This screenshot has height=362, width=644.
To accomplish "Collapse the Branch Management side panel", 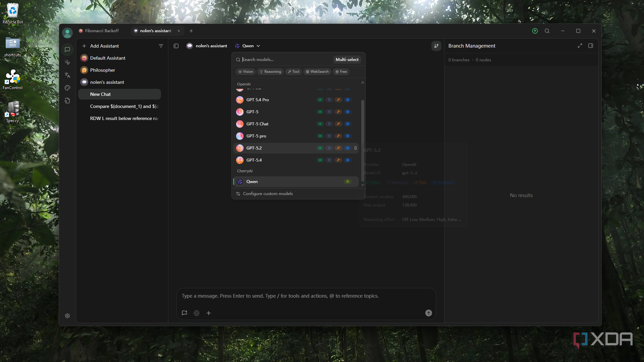I will tap(591, 46).
